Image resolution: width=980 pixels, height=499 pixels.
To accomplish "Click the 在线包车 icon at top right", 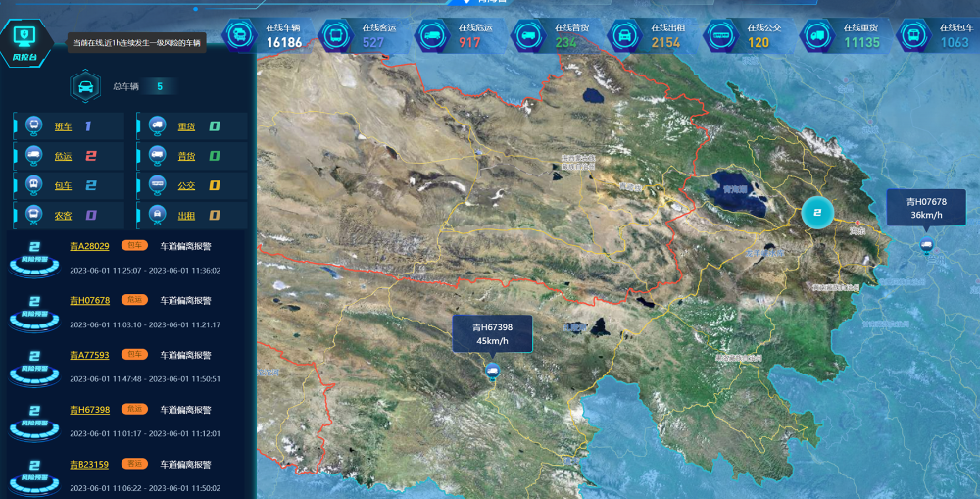I will (912, 36).
